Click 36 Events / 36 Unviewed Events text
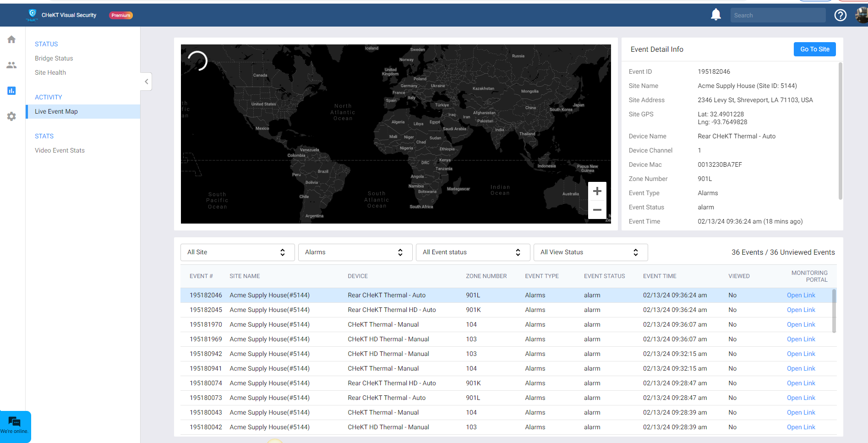The image size is (868, 443). click(x=783, y=252)
